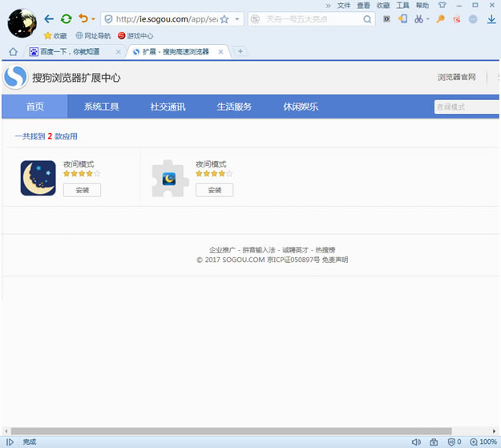
Task: Click the Sogou search engine logo icon
Action: click(x=255, y=19)
